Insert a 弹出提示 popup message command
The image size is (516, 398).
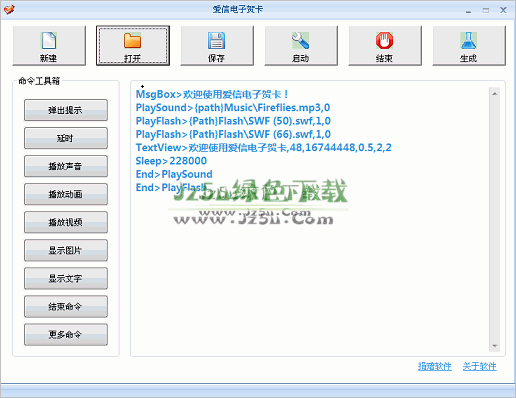66,110
